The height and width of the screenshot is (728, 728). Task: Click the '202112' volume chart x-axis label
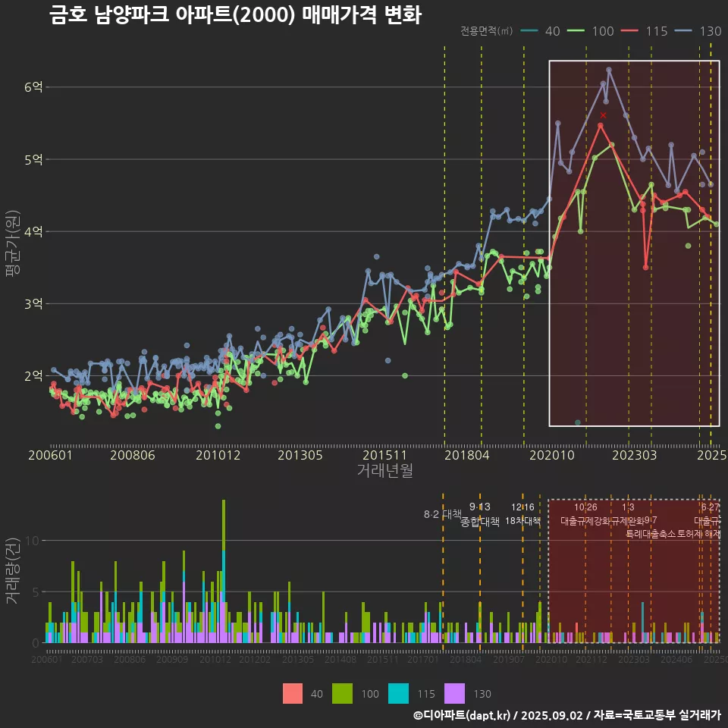(x=591, y=659)
